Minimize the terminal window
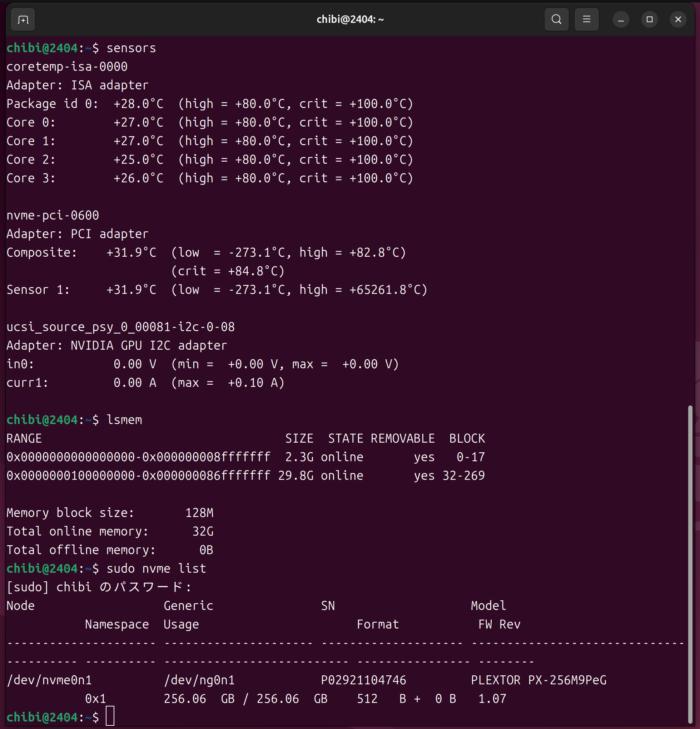The width and height of the screenshot is (700, 729). 620,19
